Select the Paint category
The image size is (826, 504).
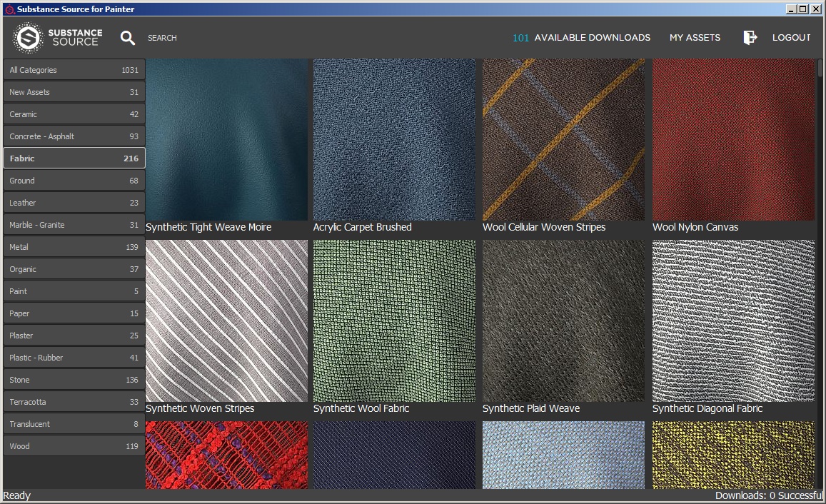coord(74,291)
